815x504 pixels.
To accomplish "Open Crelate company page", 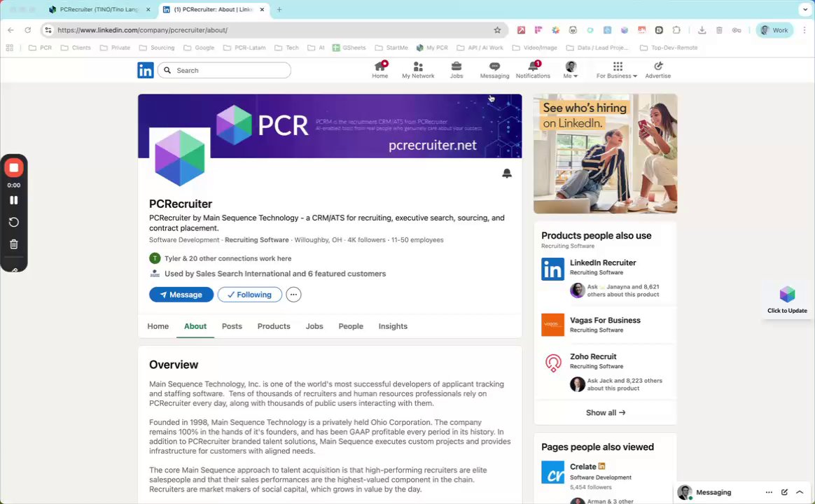I will tap(583, 467).
